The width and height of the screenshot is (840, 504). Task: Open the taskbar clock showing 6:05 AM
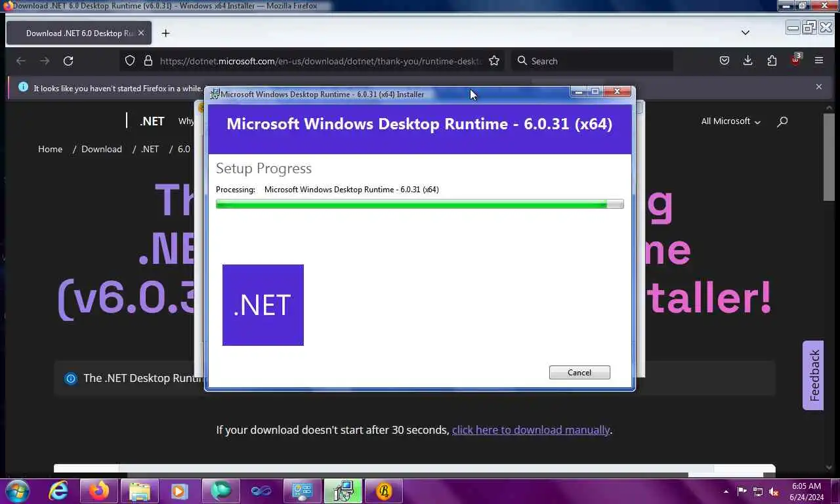pos(807,492)
